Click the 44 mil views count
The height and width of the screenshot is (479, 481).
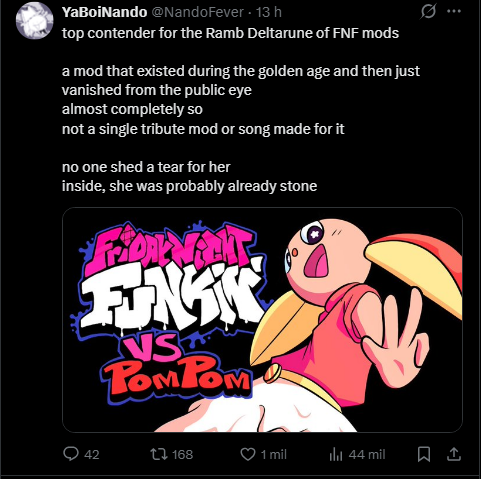click(x=367, y=455)
